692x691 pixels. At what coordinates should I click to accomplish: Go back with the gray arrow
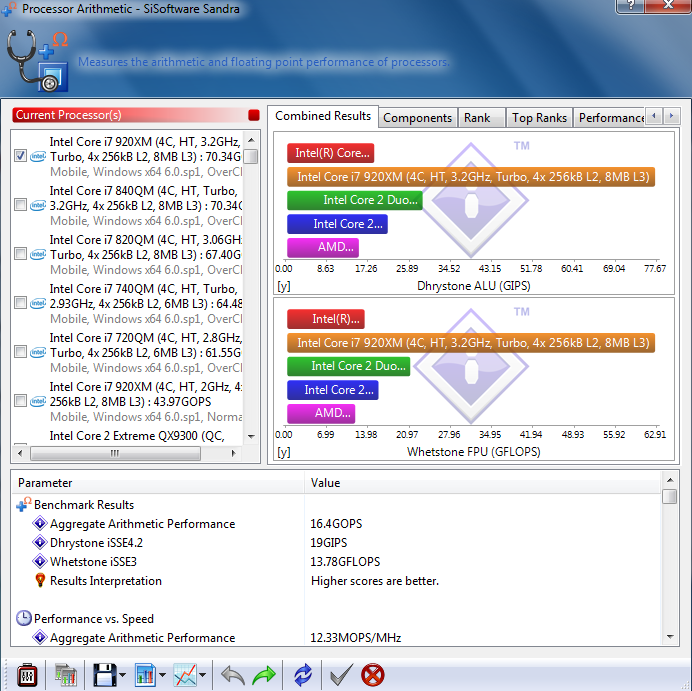tap(233, 675)
